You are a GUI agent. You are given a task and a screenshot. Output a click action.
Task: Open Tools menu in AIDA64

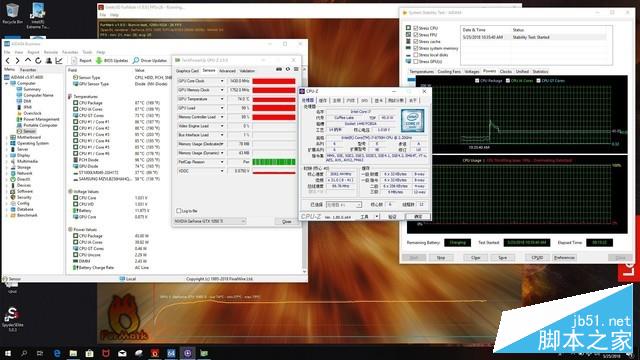[x=87, y=52]
